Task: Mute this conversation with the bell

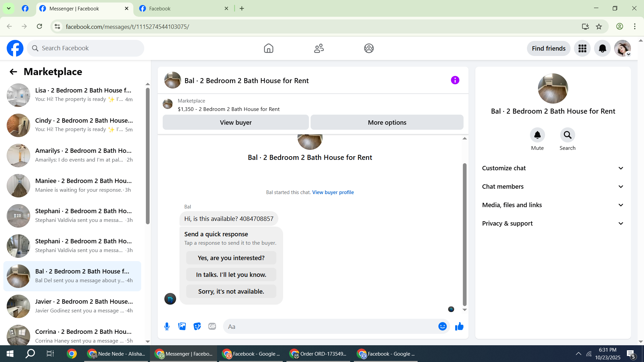Action: coord(537,135)
